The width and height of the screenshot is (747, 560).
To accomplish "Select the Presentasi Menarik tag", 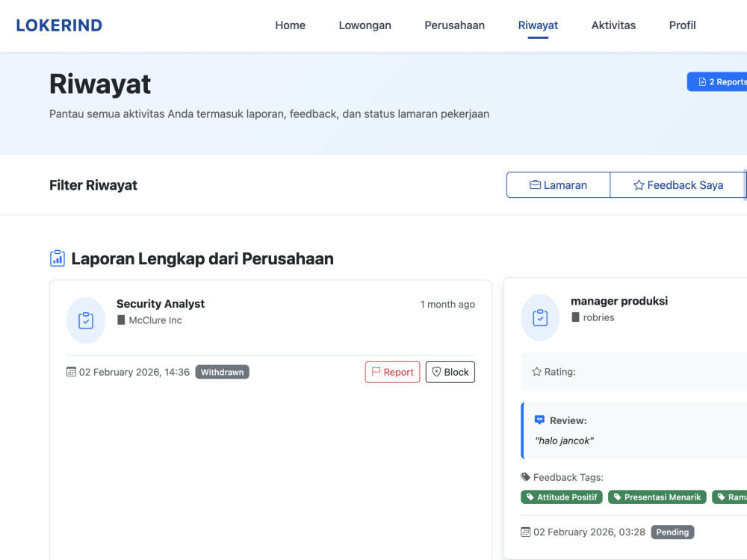I will [x=657, y=497].
